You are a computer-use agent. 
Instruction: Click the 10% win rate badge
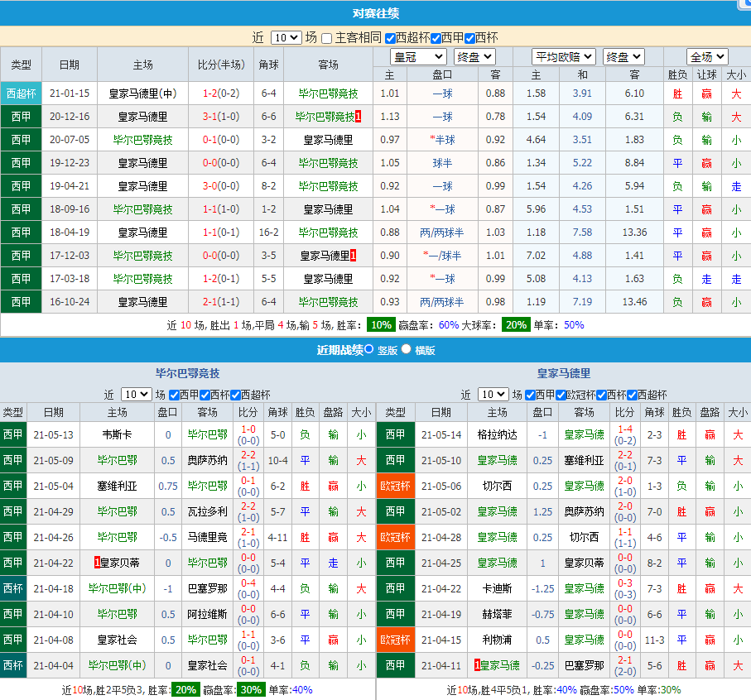coord(381,325)
